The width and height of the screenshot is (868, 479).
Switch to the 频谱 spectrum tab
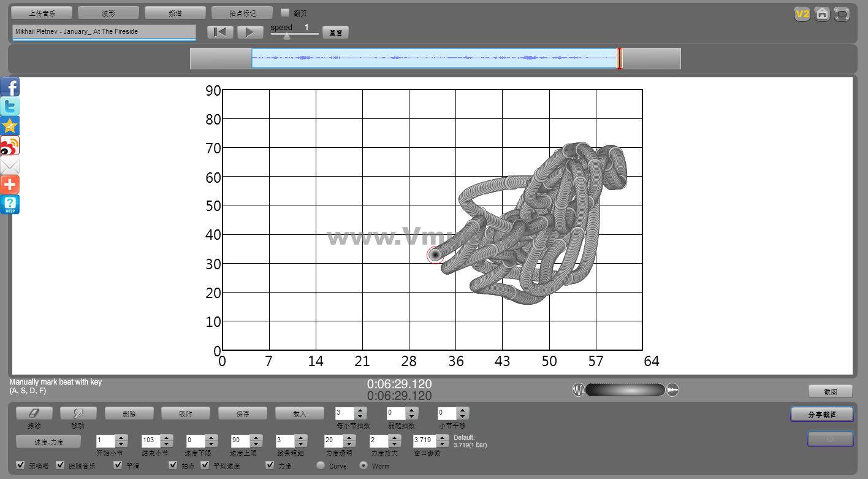[175, 13]
